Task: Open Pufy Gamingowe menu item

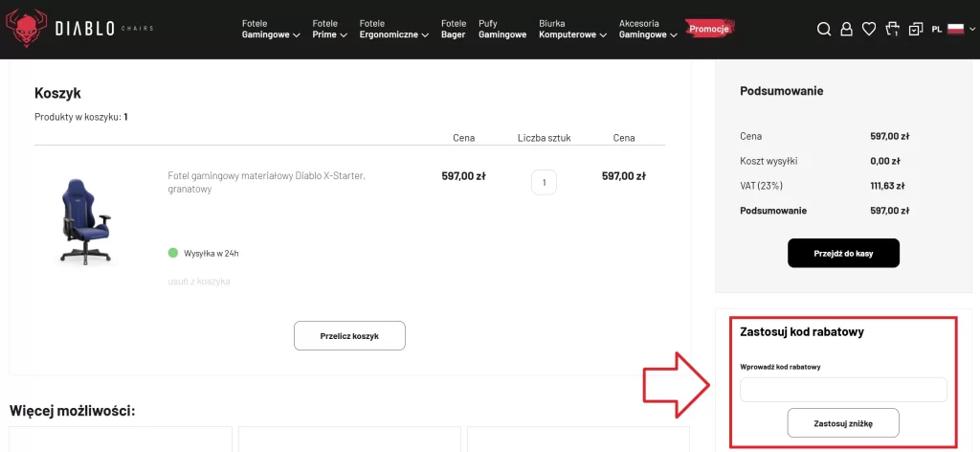Action: click(502, 30)
